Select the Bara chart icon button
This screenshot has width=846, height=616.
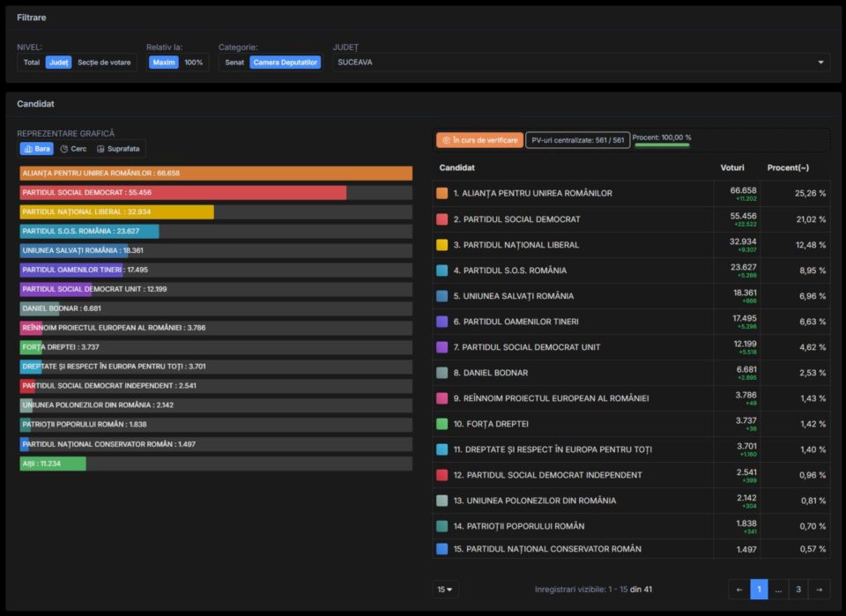(x=36, y=149)
